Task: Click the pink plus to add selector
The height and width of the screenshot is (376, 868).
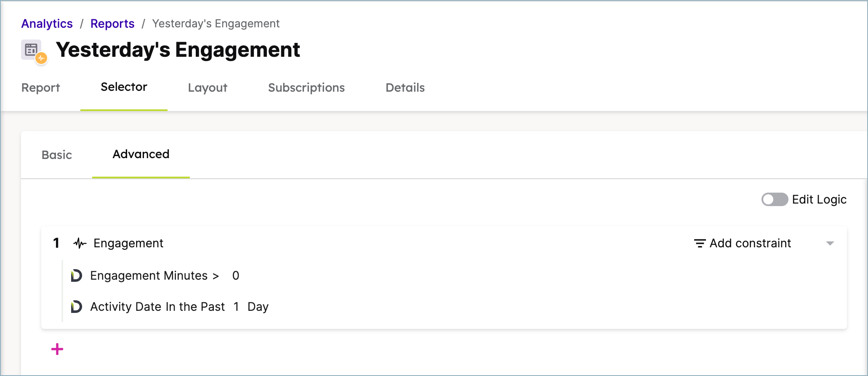Action: pyautogui.click(x=57, y=349)
